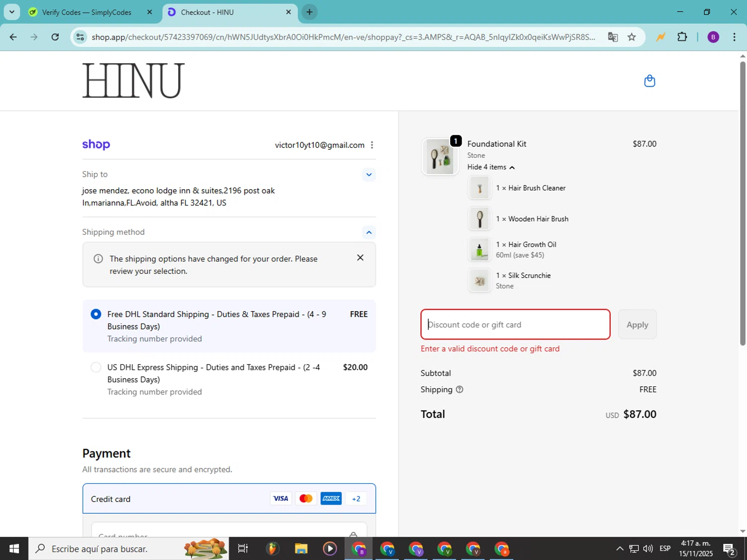View site information icon in address bar

click(x=80, y=37)
